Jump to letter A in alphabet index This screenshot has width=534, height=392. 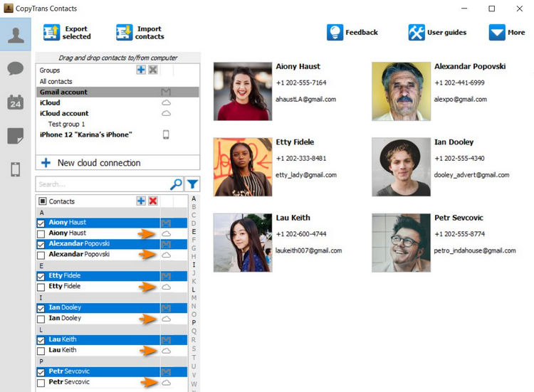coord(194,198)
